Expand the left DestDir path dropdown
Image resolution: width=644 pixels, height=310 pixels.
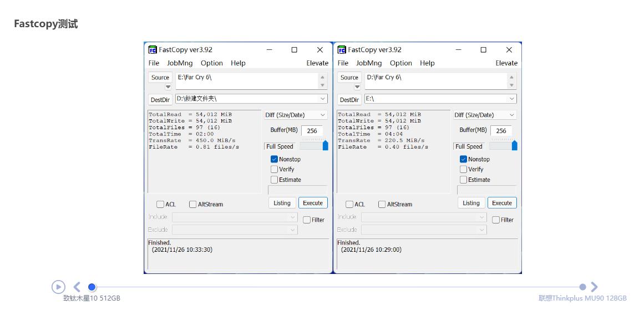pyautogui.click(x=323, y=99)
